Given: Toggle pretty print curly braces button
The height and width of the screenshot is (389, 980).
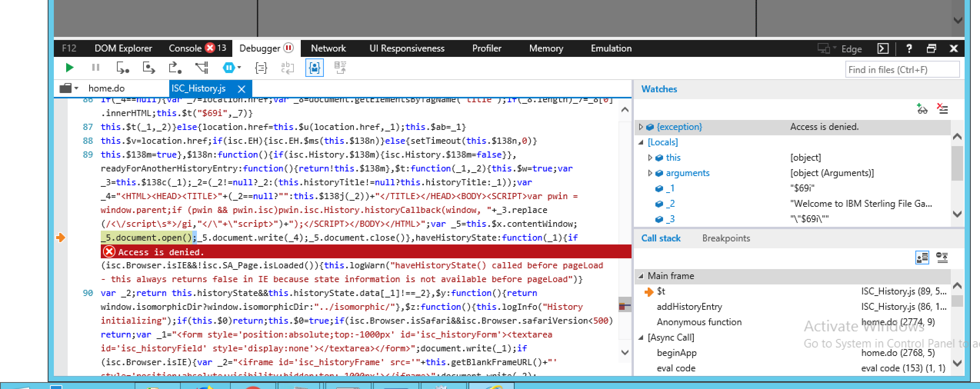Looking at the screenshot, I should [261, 68].
